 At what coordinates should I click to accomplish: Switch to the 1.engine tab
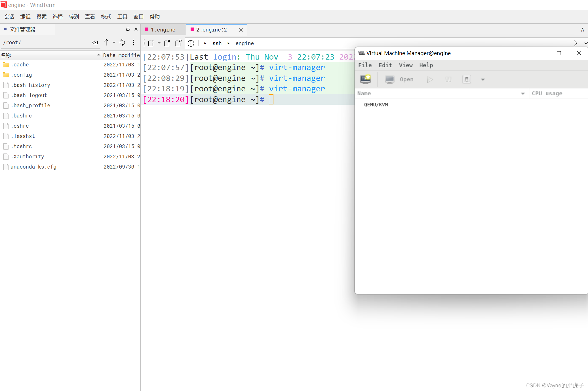click(163, 30)
